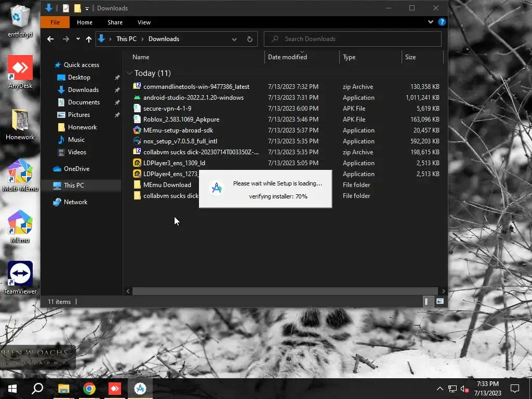Switch to details view layout button
Screen dimensions: 532x399
click(x=427, y=301)
